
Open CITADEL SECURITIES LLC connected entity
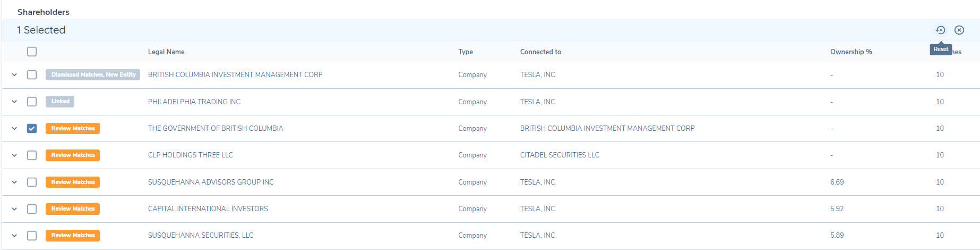tap(559, 155)
